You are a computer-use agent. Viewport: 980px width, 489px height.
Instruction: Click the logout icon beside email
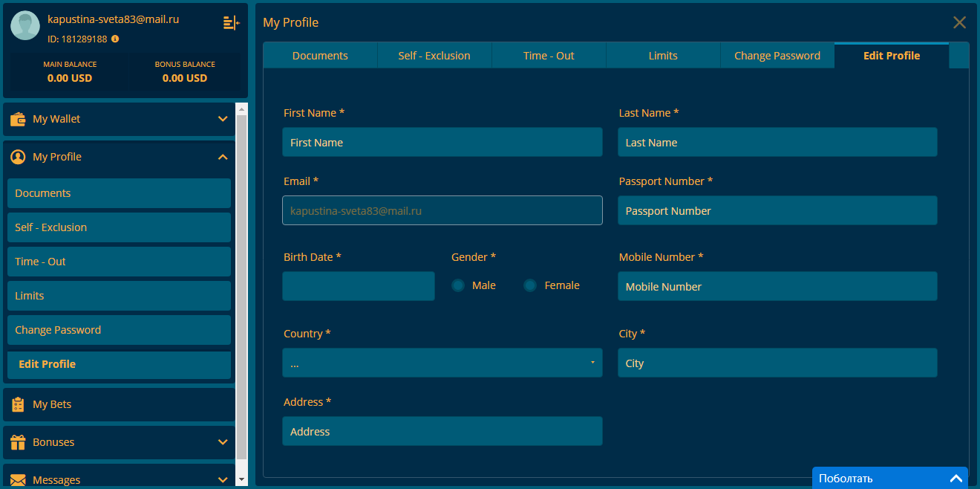click(x=231, y=23)
